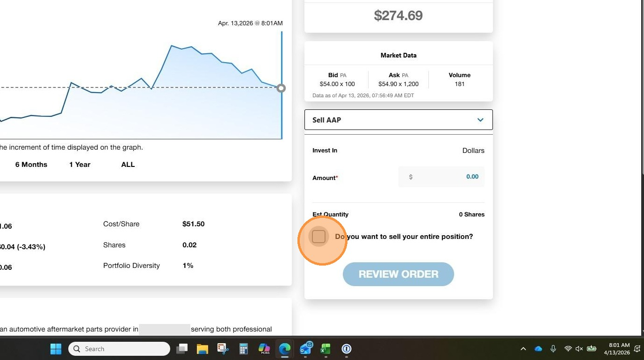Click the Dollars invest-in option
644x360 pixels.
(473, 151)
